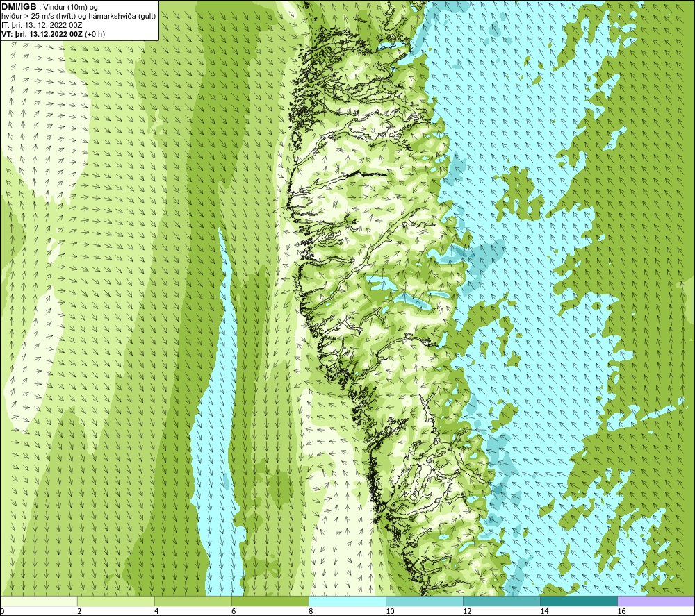Click the legend tick label '0'

pyautogui.click(x=2, y=611)
